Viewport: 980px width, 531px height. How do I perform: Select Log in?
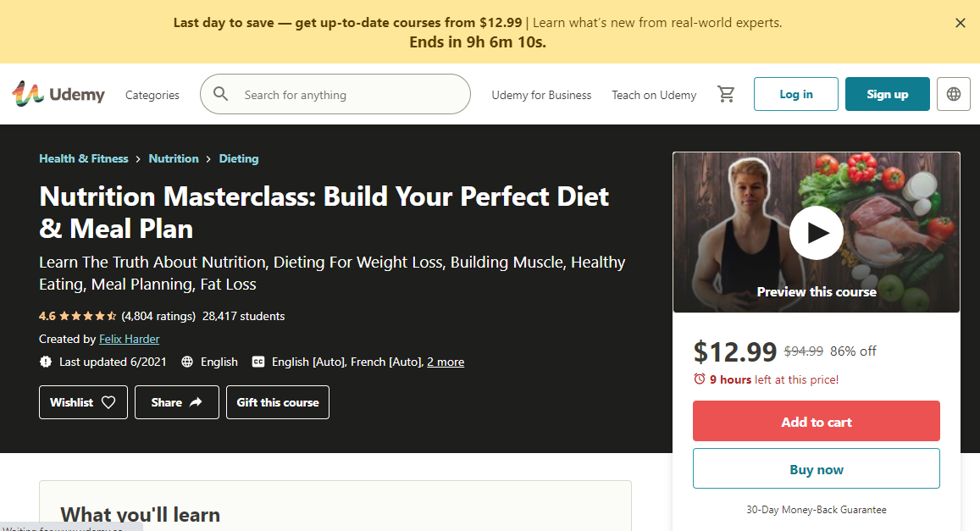point(795,94)
